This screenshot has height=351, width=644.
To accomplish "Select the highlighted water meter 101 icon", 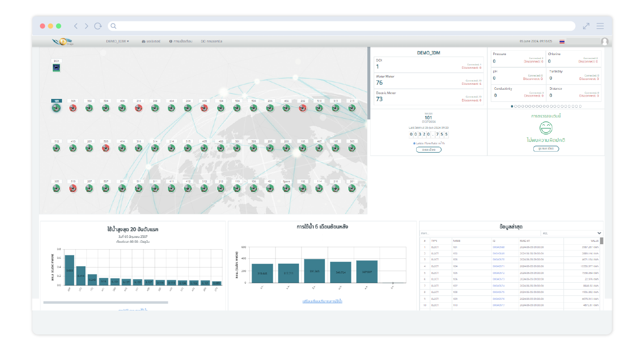I will pos(57,108).
